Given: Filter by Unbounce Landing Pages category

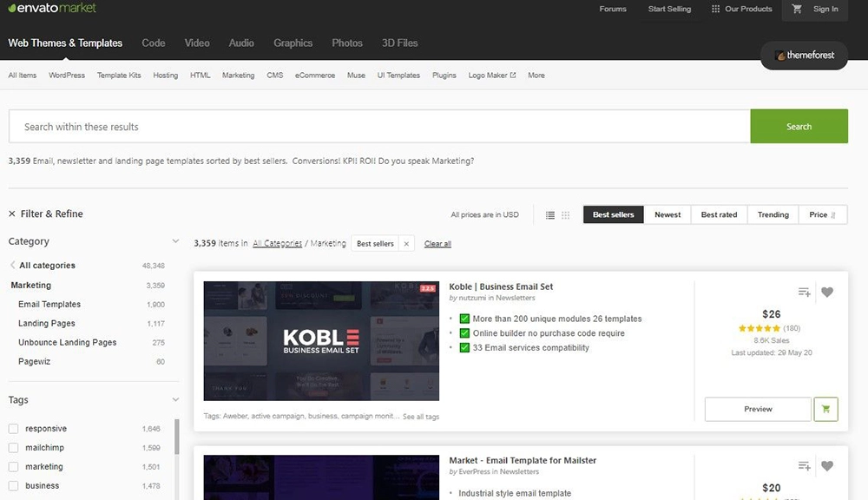Looking at the screenshot, I should [x=67, y=342].
